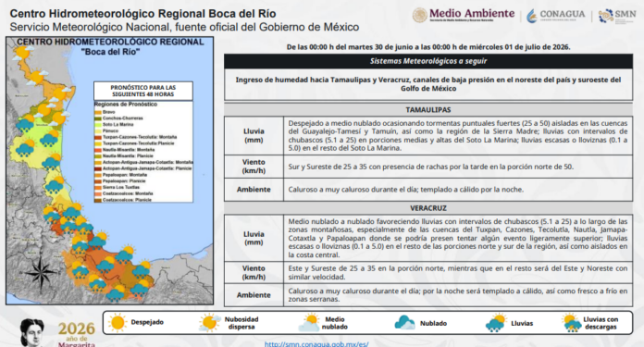Click the 'Lluvias con descargas' legend label
This screenshot has height=347, width=644.
point(601,323)
